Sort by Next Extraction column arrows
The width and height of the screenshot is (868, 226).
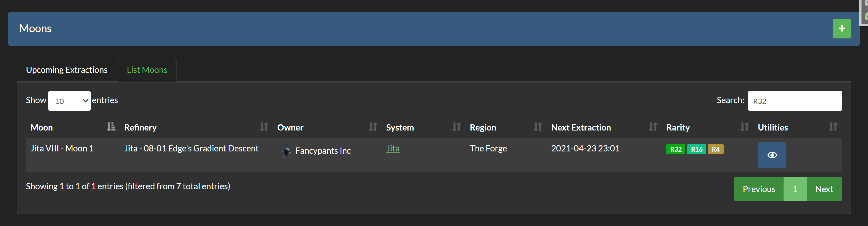[x=653, y=127]
